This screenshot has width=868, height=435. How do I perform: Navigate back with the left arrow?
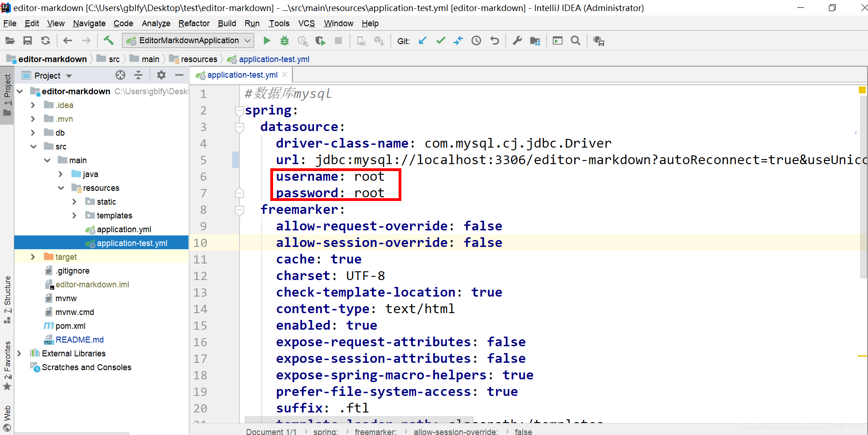click(x=68, y=41)
